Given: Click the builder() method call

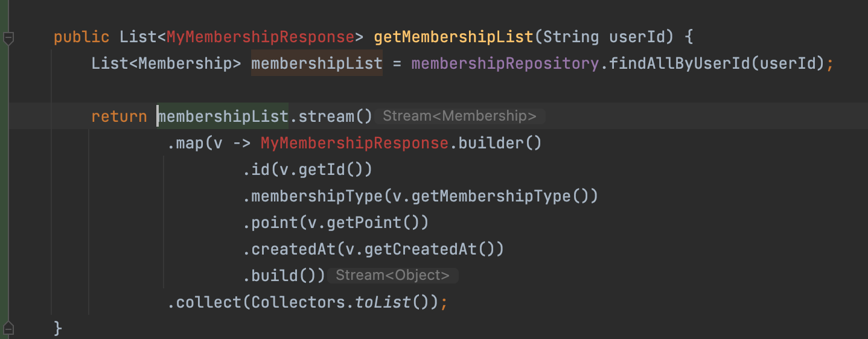Looking at the screenshot, I should tap(500, 143).
